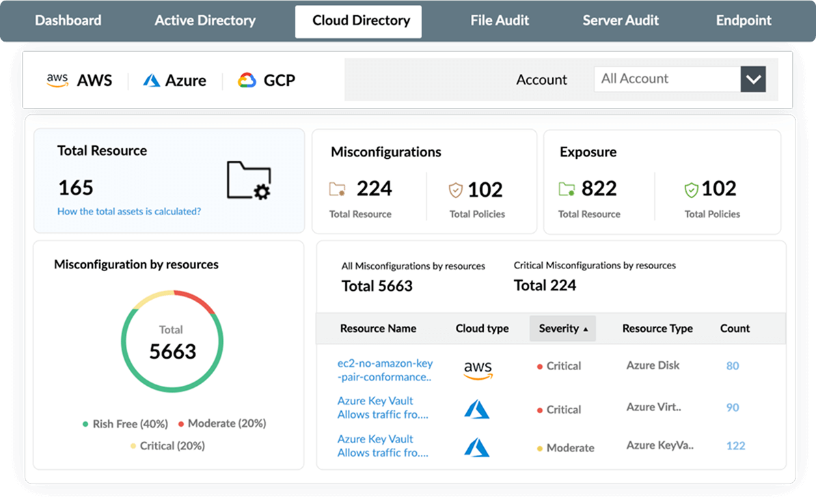Open the All Account dropdown
This screenshot has width=816, height=504.
[x=752, y=79]
